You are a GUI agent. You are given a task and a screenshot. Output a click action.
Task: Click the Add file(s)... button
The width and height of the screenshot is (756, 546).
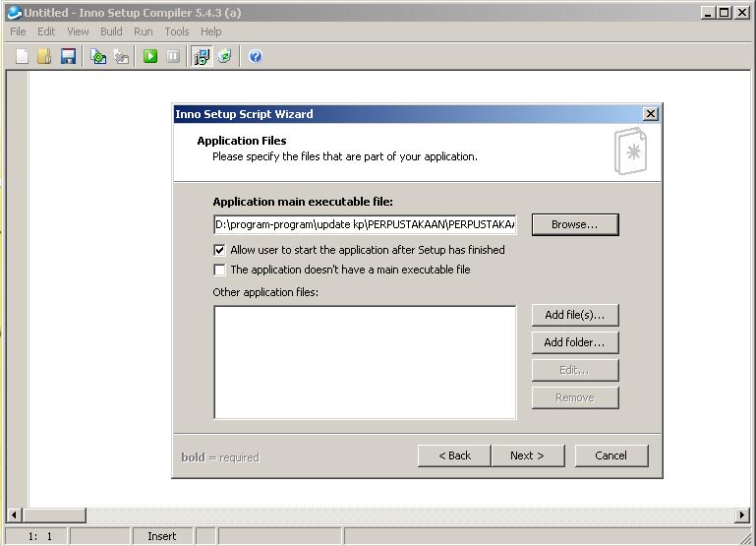(575, 315)
